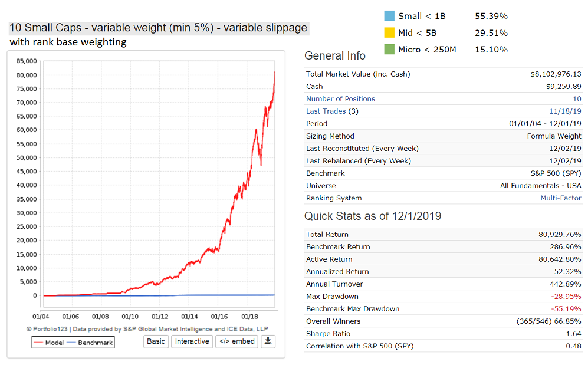Image resolution: width=588 pixels, height=365 pixels.
Task: Click the Mid < 5B legend label
Action: 418,33
